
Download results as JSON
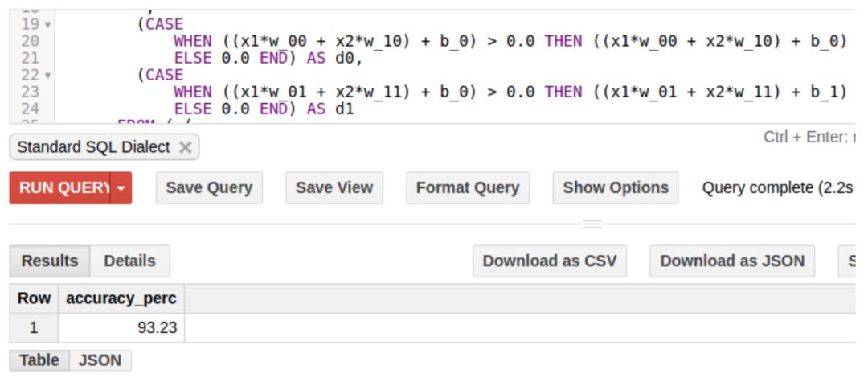731,261
